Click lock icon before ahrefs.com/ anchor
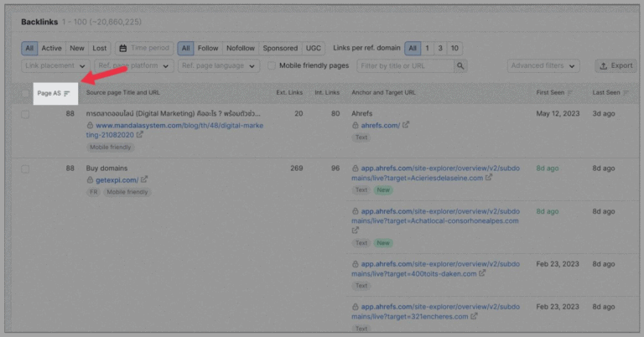 (x=356, y=125)
